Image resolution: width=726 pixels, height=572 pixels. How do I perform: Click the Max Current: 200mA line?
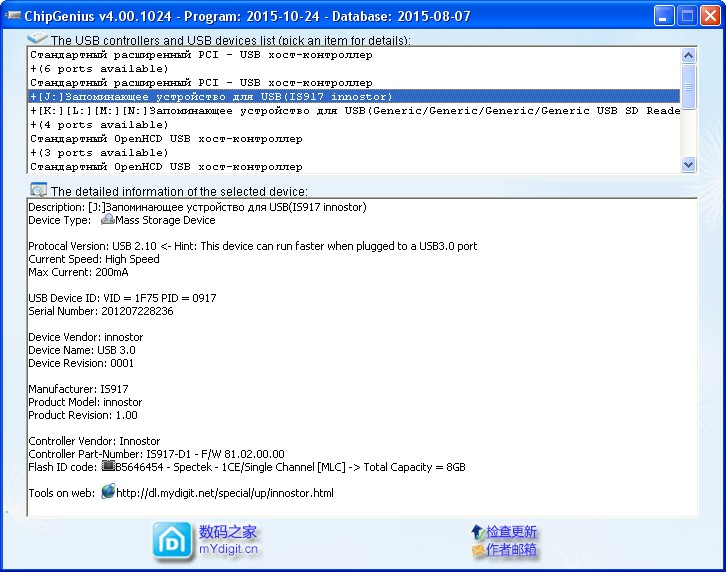(x=78, y=272)
